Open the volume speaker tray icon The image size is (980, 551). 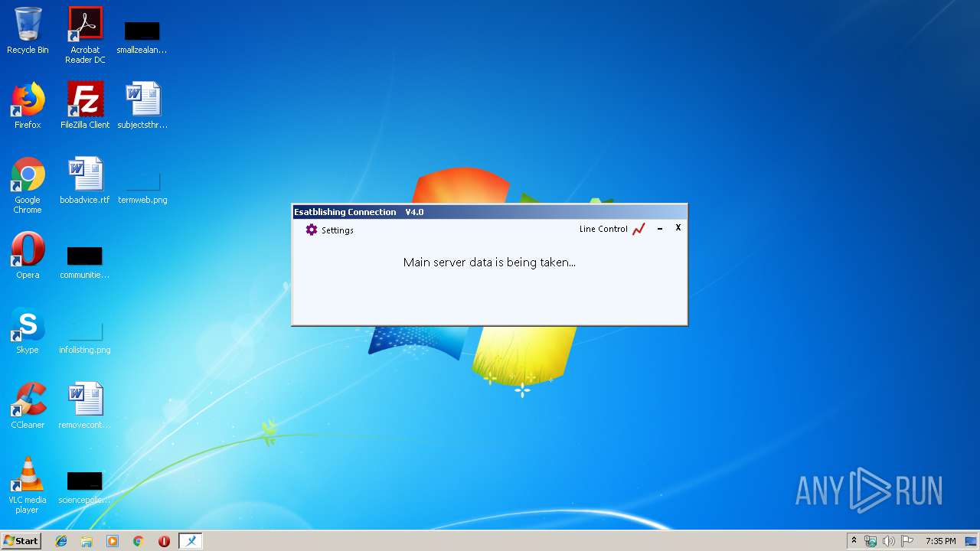coord(889,541)
